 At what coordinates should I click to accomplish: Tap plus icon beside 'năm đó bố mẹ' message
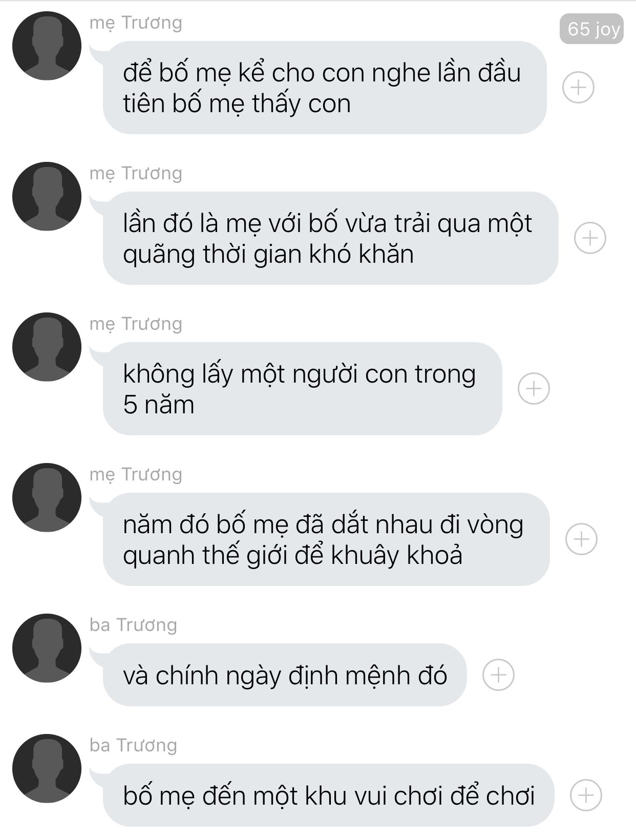click(581, 539)
